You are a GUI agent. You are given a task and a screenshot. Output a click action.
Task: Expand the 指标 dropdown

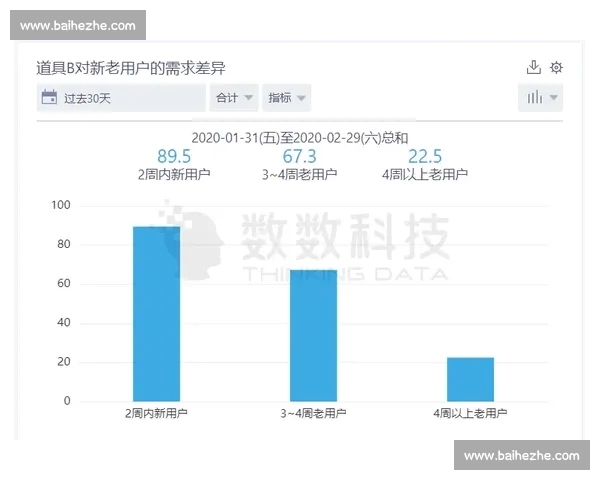point(286,98)
